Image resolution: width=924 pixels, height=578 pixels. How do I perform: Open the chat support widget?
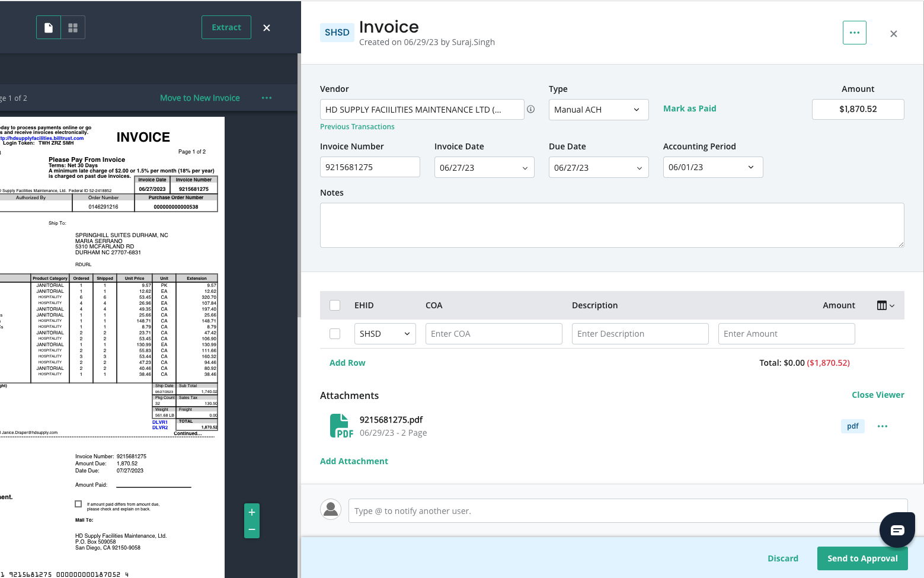897,529
